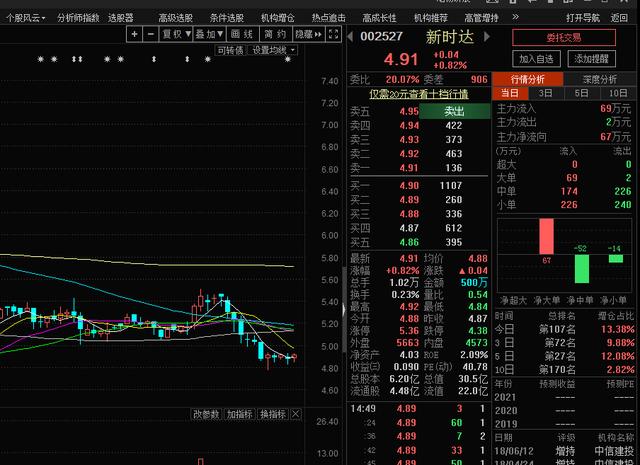Expand the 个股风云 menu
Image resolution: width=640 pixels, height=465 pixels.
point(25,18)
